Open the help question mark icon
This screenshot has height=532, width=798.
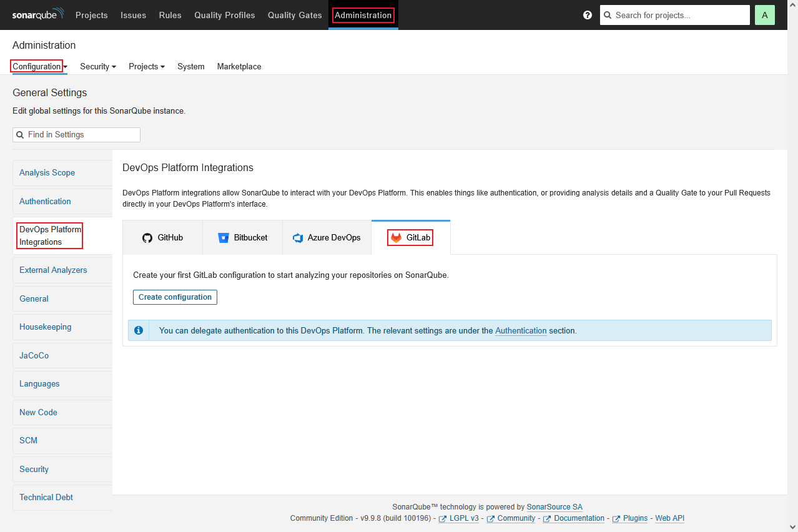click(588, 15)
